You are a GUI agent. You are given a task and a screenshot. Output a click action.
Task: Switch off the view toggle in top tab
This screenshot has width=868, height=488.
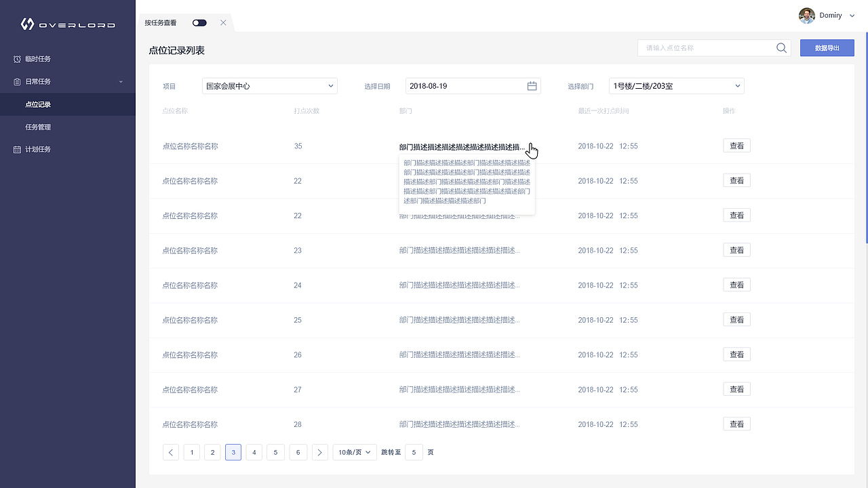(x=199, y=22)
